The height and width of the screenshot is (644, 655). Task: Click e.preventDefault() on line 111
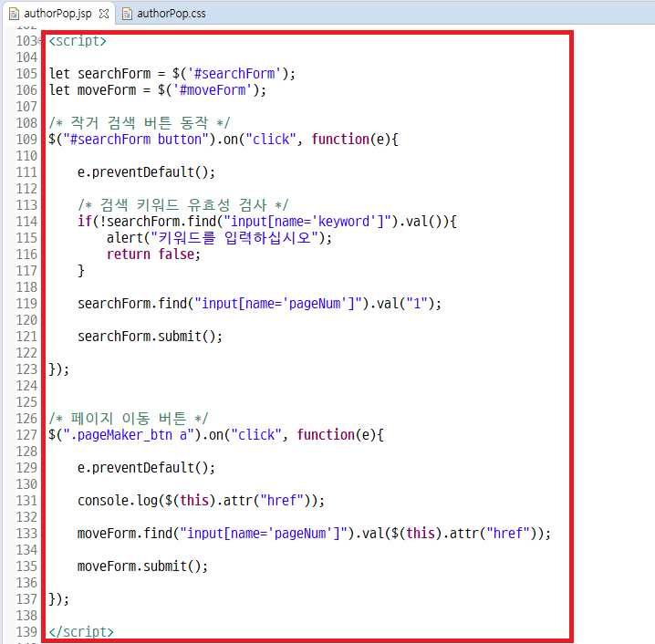(146, 172)
